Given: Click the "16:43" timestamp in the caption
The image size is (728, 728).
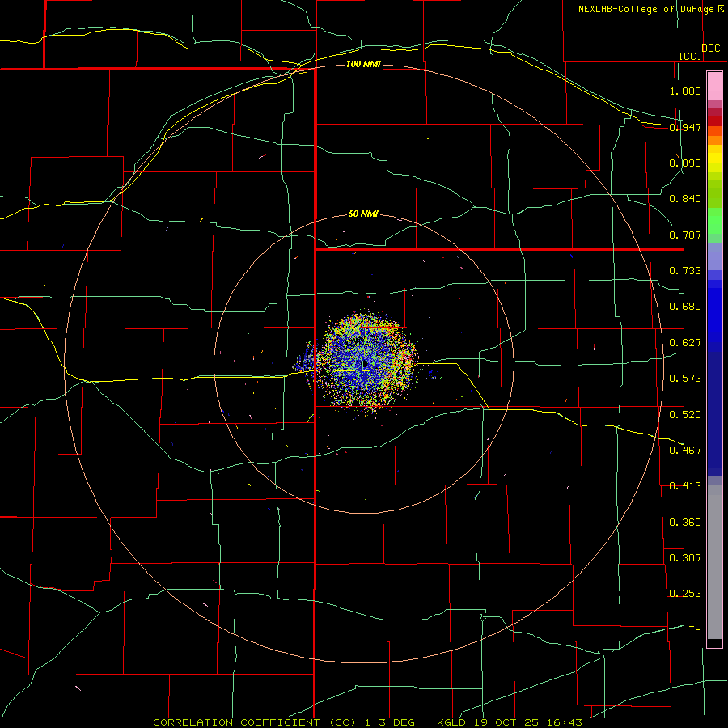Looking at the screenshot, I should tap(564, 722).
